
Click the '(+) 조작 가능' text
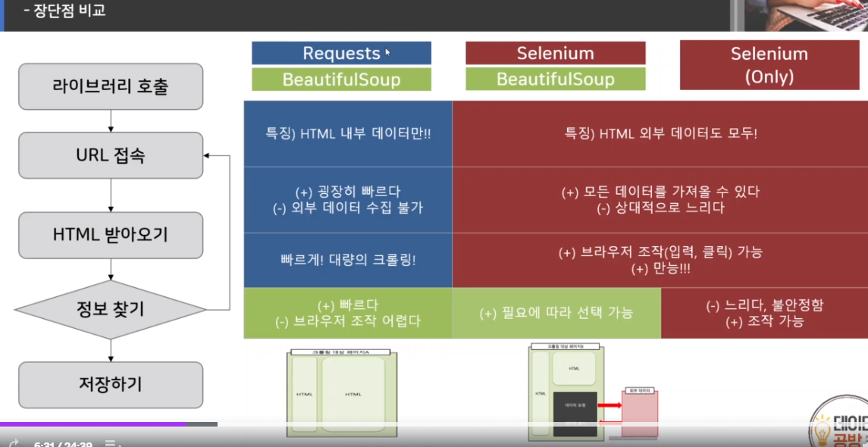764,321
